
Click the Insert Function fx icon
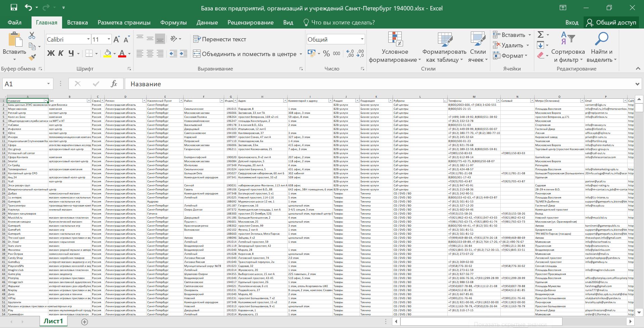coord(114,84)
